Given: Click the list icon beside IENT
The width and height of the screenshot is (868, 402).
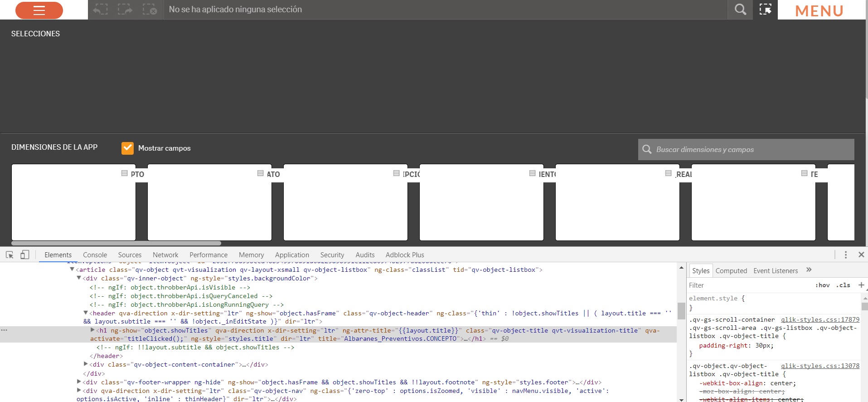Looking at the screenshot, I should click(x=532, y=173).
